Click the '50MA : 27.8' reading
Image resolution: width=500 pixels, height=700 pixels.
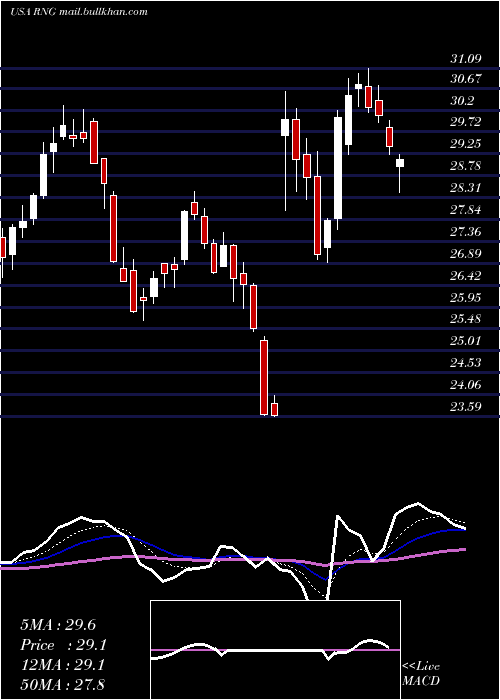tap(62, 685)
